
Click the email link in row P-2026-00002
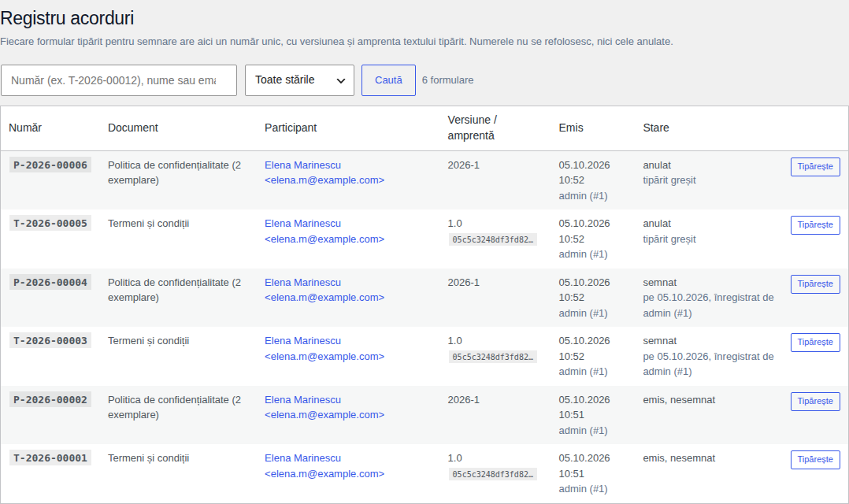[324, 415]
